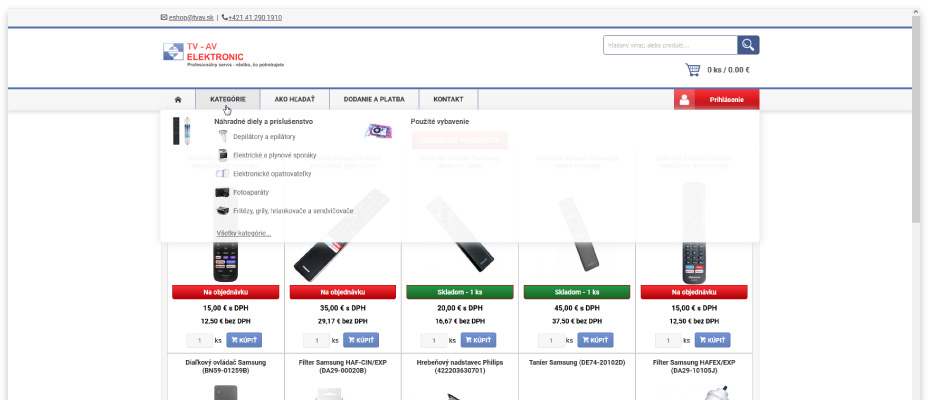Buy the 35,00 € product with KÚPIŤ

361,340
